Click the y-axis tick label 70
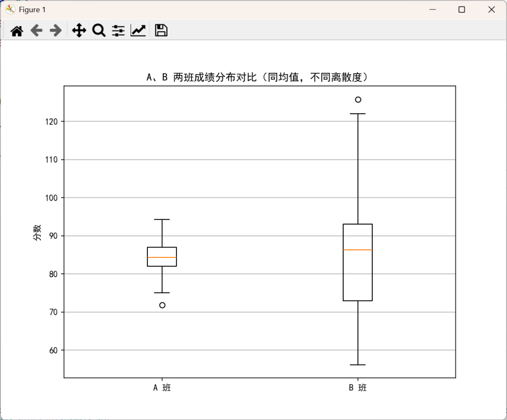This screenshot has width=507, height=420. click(x=54, y=312)
